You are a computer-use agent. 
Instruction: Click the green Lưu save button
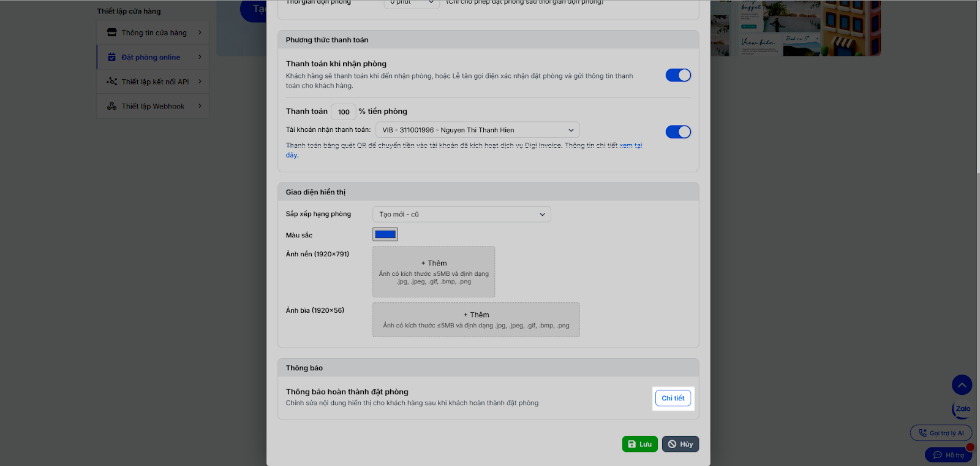click(x=639, y=444)
